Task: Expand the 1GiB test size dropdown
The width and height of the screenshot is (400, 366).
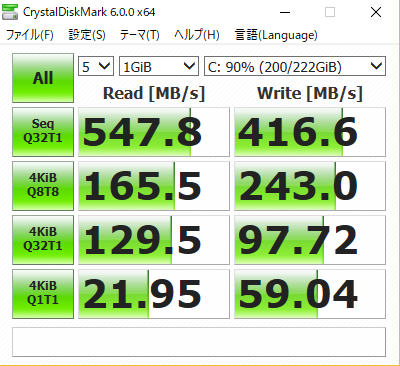Action: (159, 66)
